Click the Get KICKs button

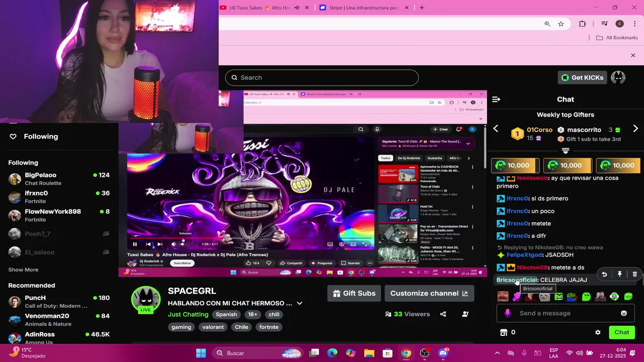(x=582, y=77)
